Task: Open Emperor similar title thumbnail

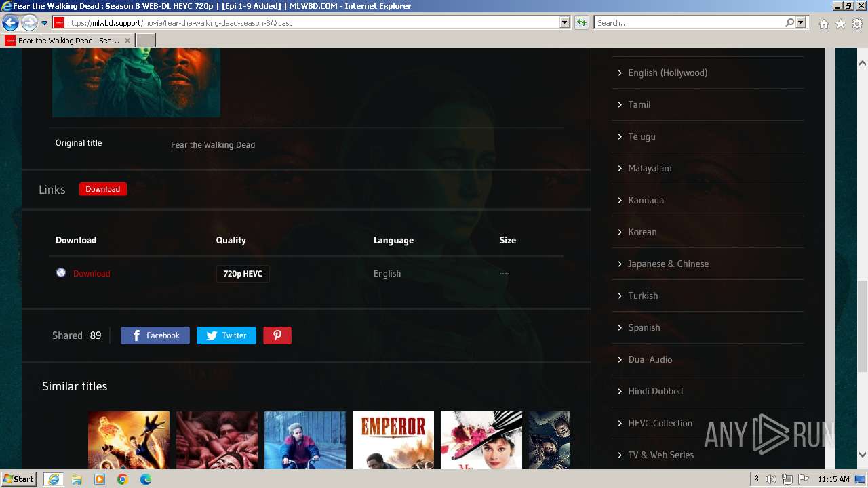Action: point(393,440)
